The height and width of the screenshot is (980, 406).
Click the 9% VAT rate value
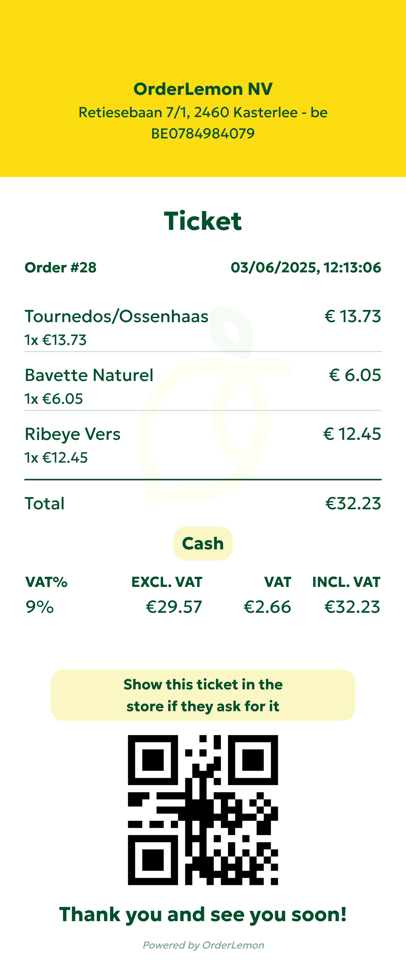(40, 607)
